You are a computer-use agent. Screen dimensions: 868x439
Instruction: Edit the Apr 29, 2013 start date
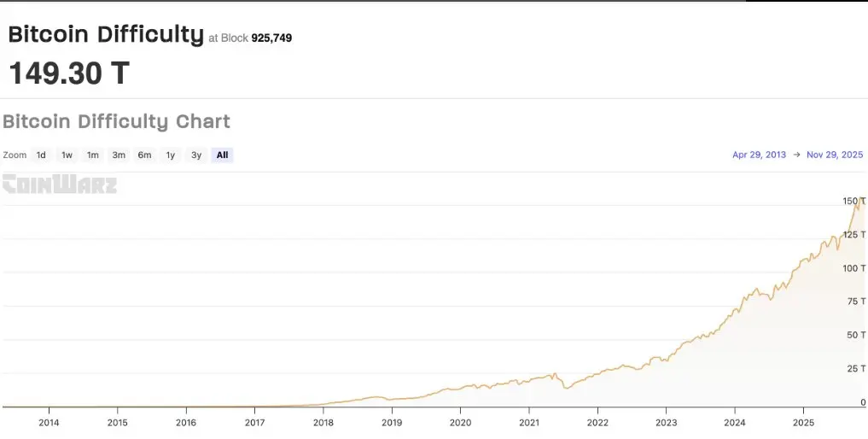tap(759, 155)
